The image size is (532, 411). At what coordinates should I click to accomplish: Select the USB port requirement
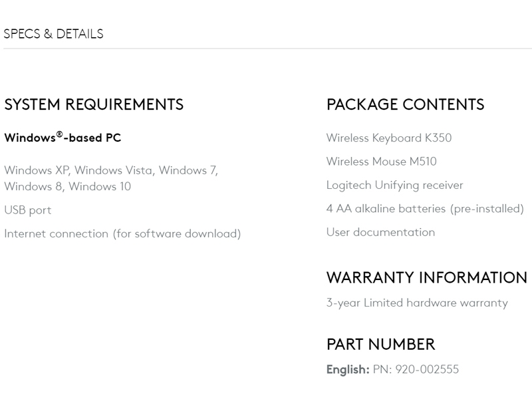pos(27,210)
